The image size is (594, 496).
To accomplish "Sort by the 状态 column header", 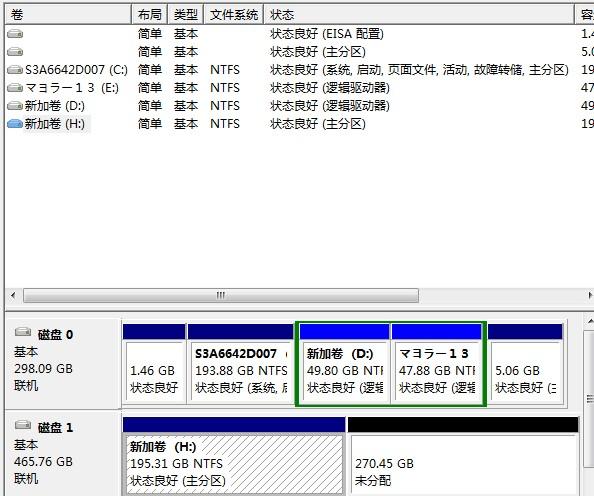I will [419, 15].
